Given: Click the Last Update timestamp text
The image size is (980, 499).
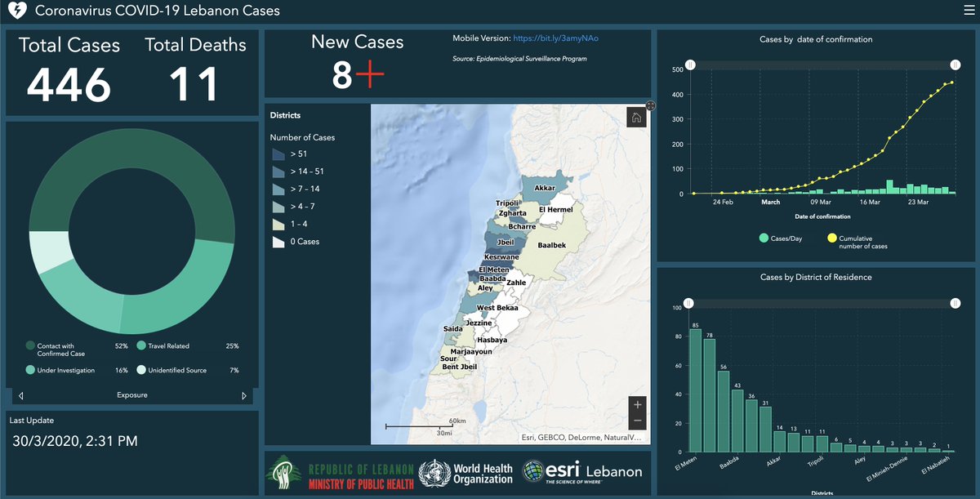Looking at the screenshot, I should [x=75, y=441].
